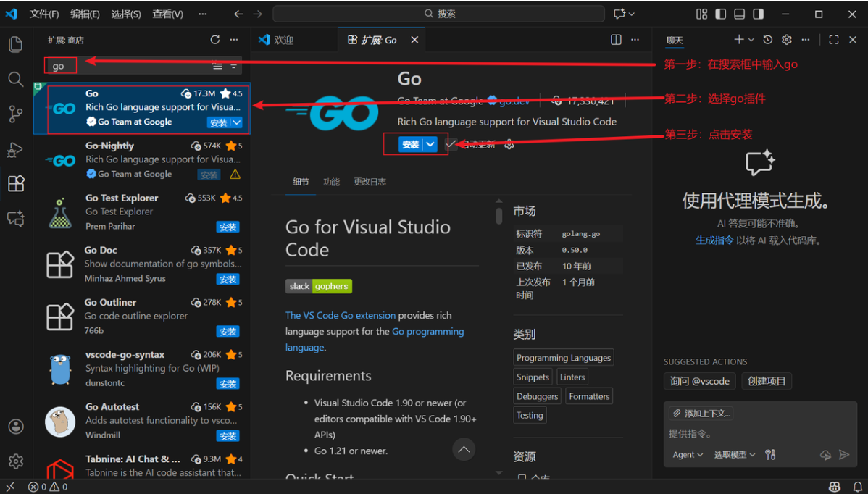Open the Extensions view in activity bar

(x=16, y=183)
